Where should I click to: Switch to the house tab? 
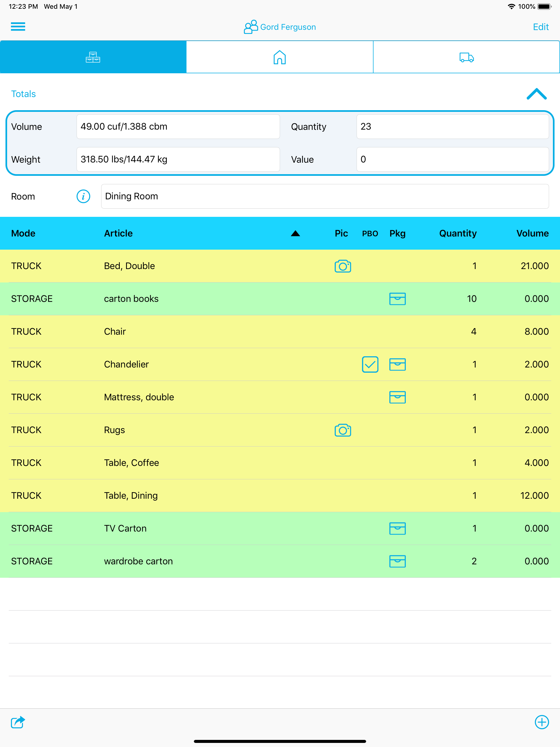[x=280, y=57]
